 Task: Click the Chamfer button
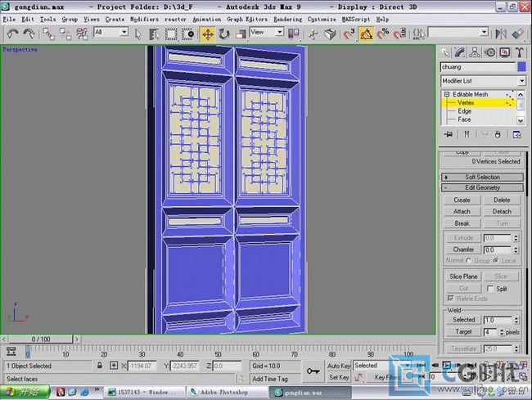point(463,249)
